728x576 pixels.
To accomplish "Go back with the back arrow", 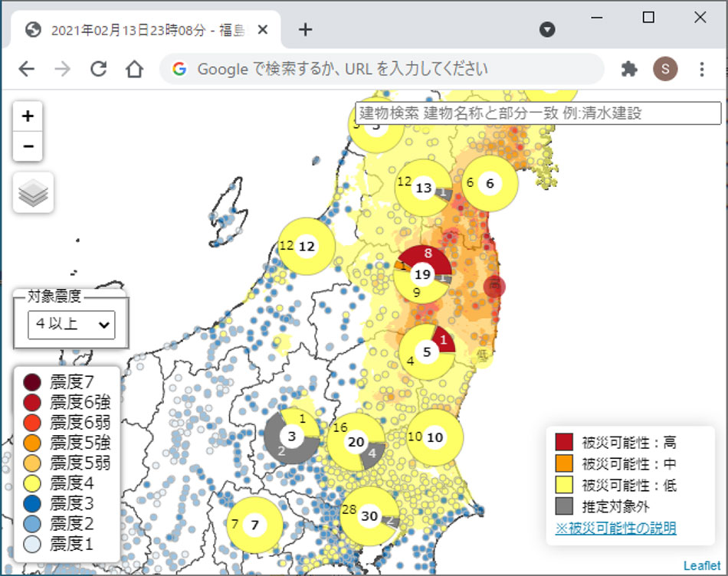I will pyautogui.click(x=26, y=69).
